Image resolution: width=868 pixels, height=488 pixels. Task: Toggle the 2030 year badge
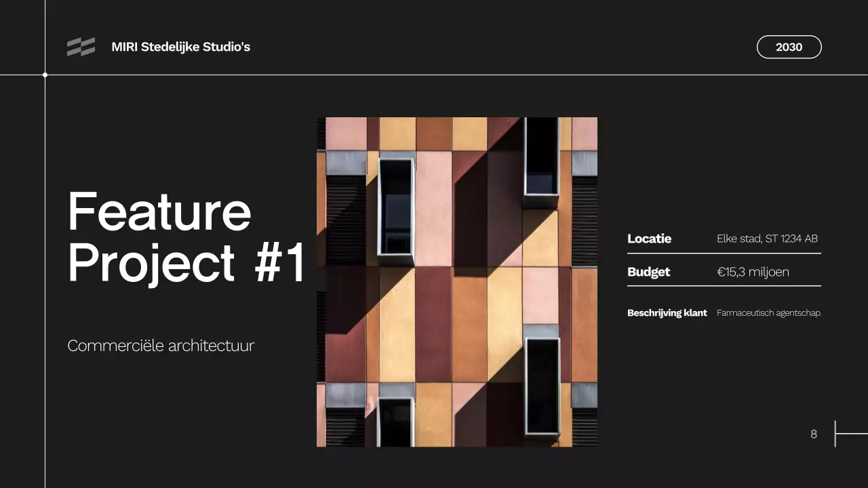coord(789,47)
